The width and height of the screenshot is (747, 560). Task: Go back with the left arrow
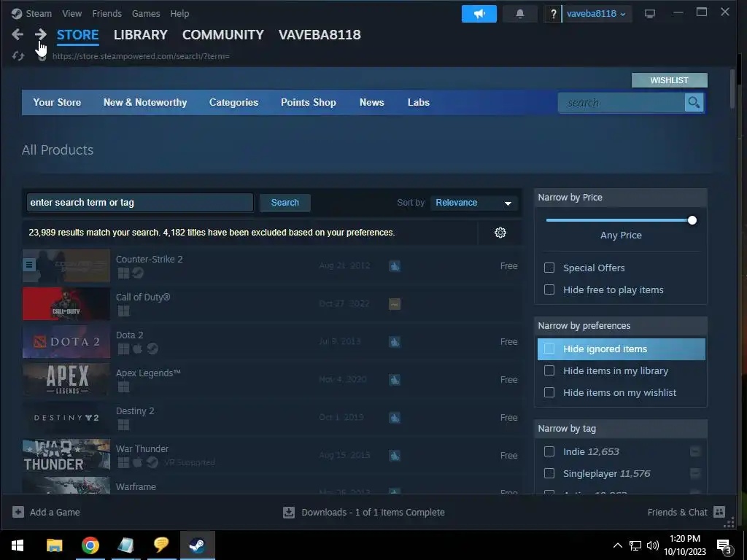tap(18, 34)
